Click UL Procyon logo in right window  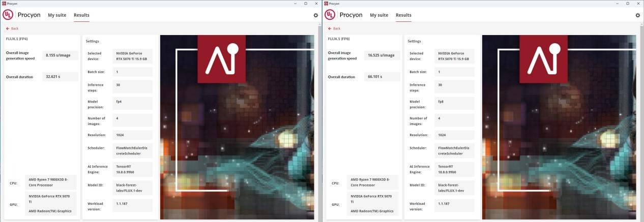tap(343, 15)
